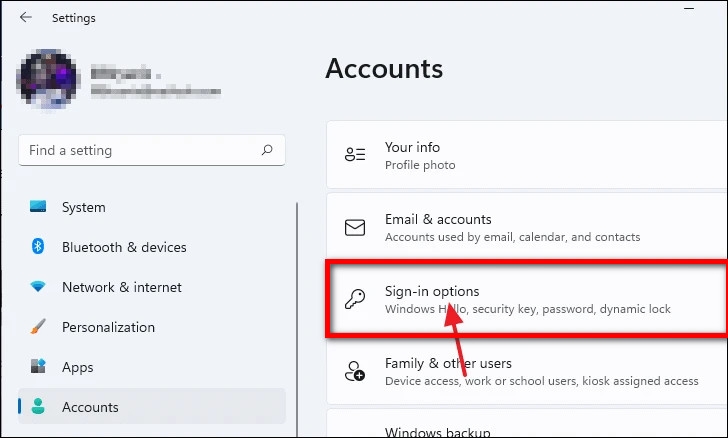Click the Email envelope icon
Image resolution: width=728 pixels, height=438 pixels.
355,228
